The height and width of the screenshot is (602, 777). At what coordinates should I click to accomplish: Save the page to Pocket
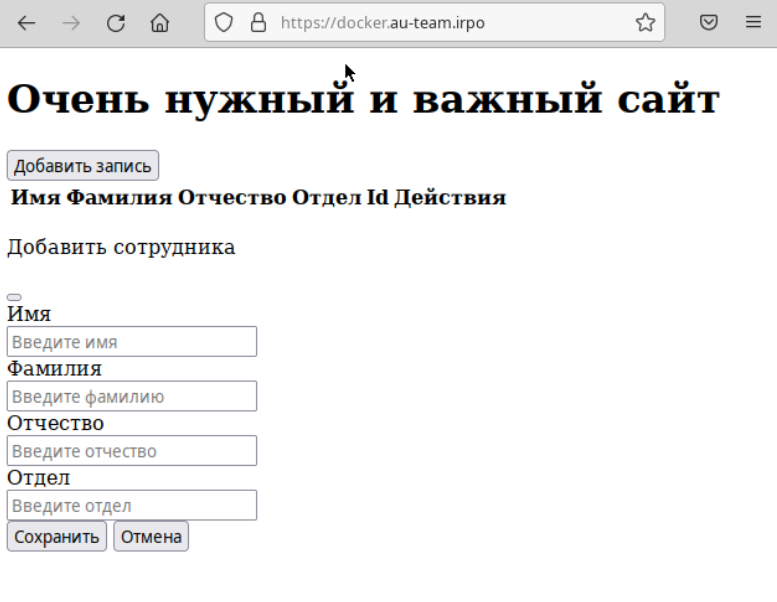(708, 23)
